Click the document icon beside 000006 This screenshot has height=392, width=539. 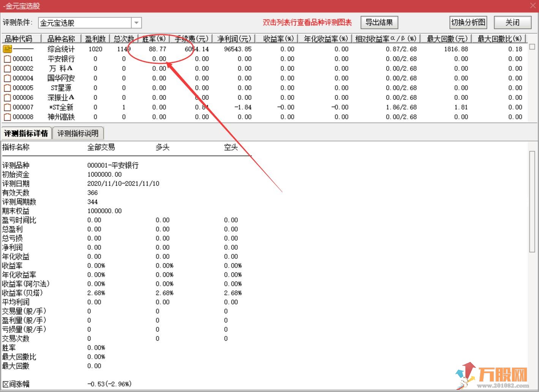[x=7, y=98]
